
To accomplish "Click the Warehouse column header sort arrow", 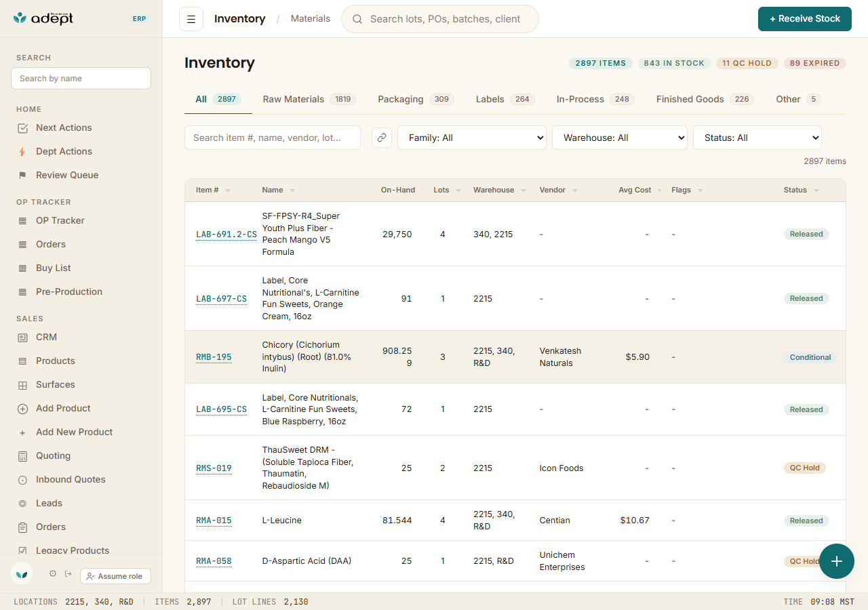I will [x=524, y=190].
